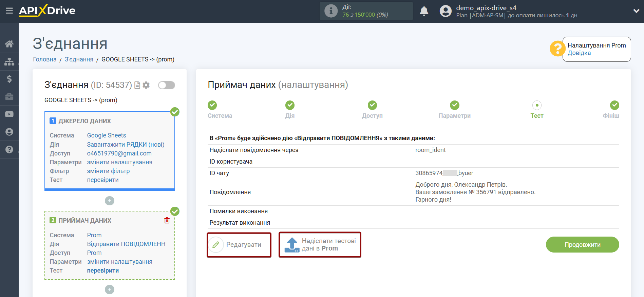Click the ApiX-Drive logo
Image resolution: width=644 pixels, height=297 pixels.
(47, 11)
